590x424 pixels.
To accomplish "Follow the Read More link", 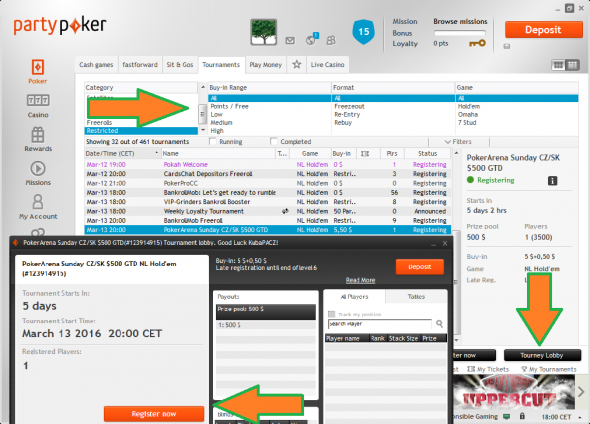I will pos(360,280).
